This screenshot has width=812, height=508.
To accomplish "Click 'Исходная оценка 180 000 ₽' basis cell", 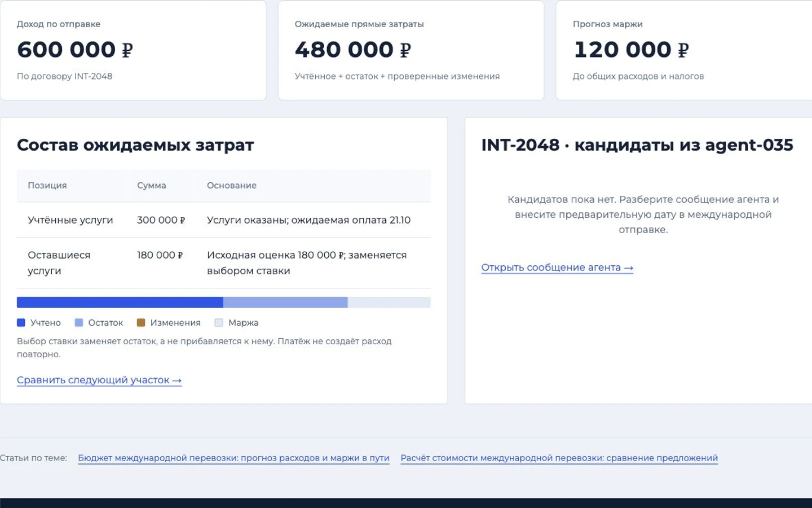I will pyautogui.click(x=307, y=263).
